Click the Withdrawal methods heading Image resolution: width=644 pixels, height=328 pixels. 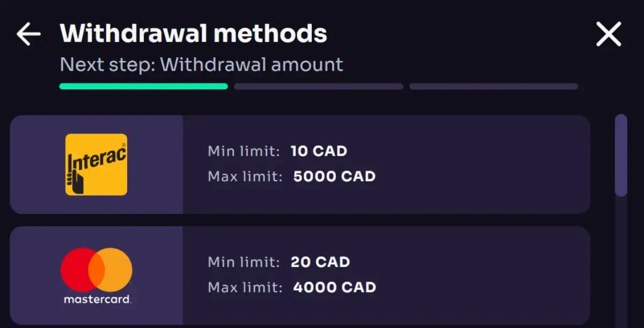[193, 34]
